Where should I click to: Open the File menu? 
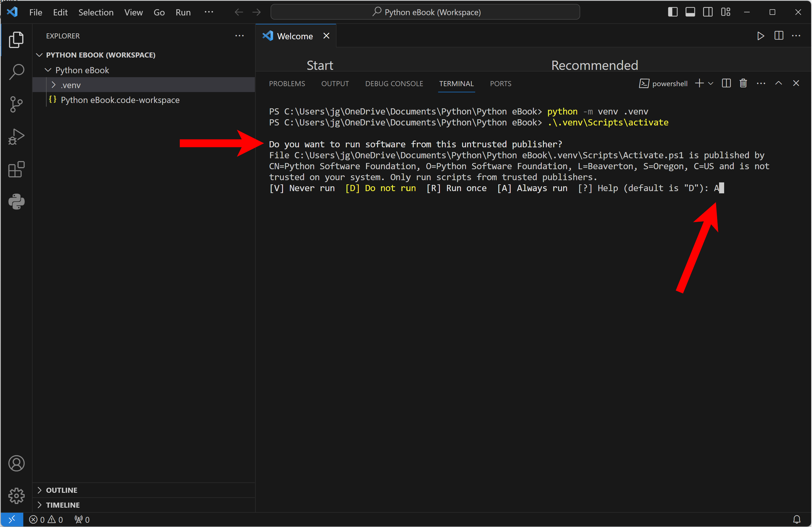[36, 12]
